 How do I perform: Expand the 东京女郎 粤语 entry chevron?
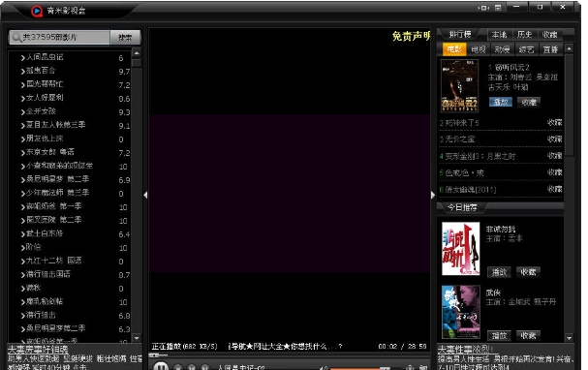[23, 153]
